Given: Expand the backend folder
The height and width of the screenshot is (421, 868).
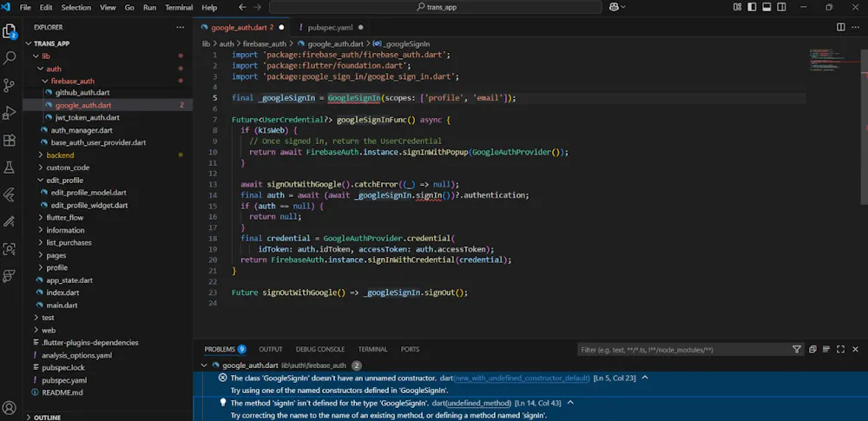Looking at the screenshot, I should pos(60,155).
